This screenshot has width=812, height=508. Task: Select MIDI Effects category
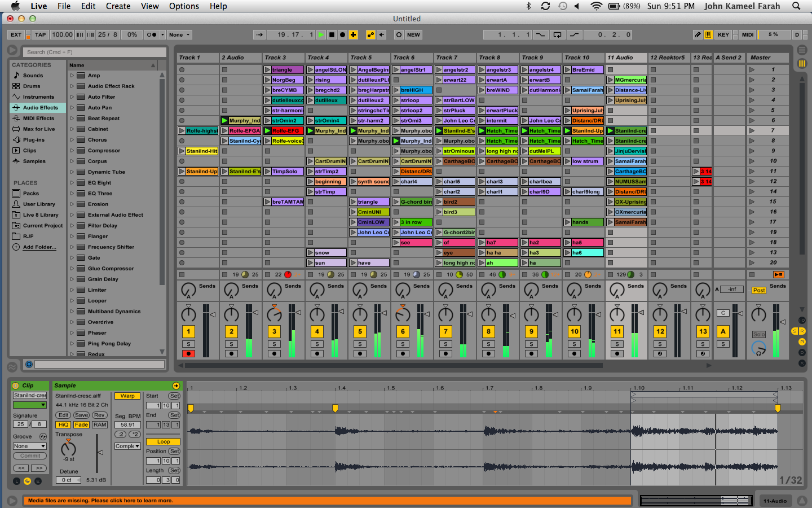(x=38, y=119)
